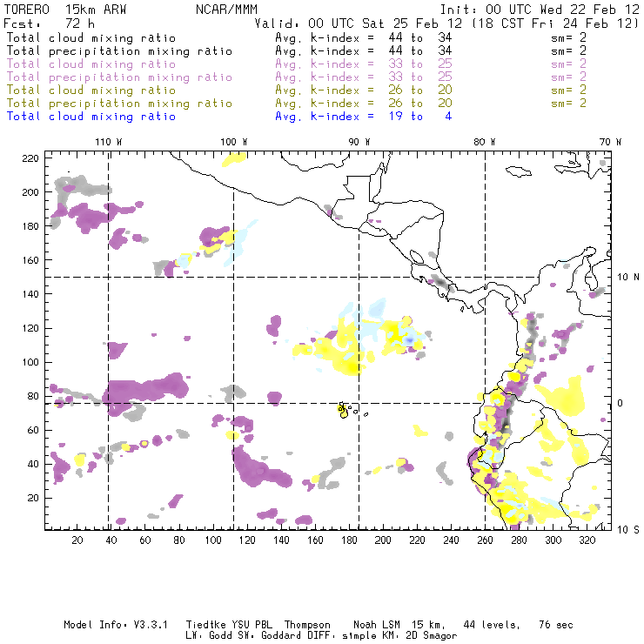Click the "140" y-axis grid label
Viewport: 644px width, 644px height.
pyautogui.click(x=30, y=294)
